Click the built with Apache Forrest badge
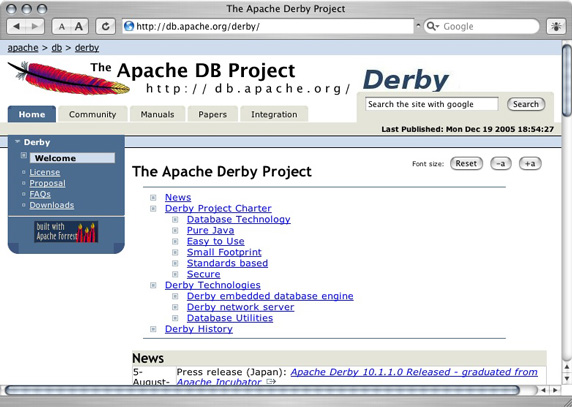Screen dimensions: 572x407 click(66, 232)
